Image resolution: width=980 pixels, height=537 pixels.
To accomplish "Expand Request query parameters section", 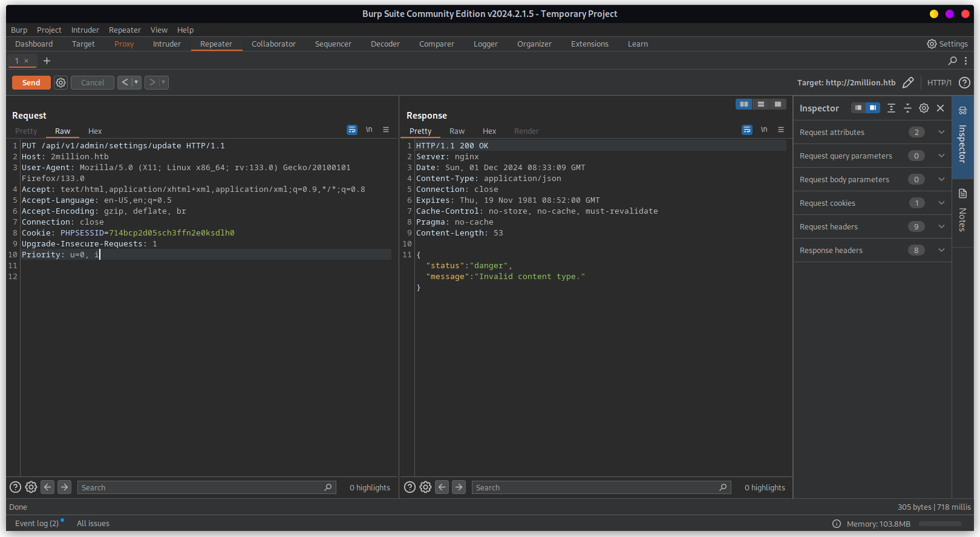I will [x=872, y=156].
